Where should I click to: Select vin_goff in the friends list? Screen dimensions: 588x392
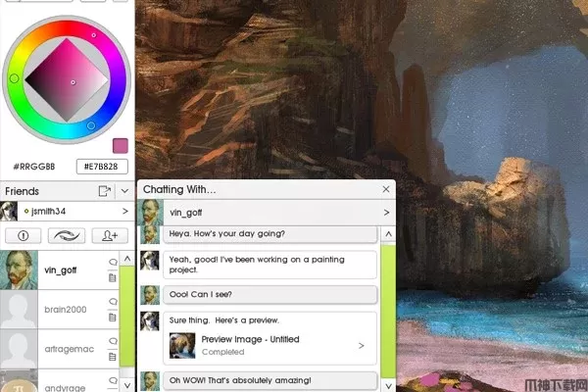tap(60, 270)
